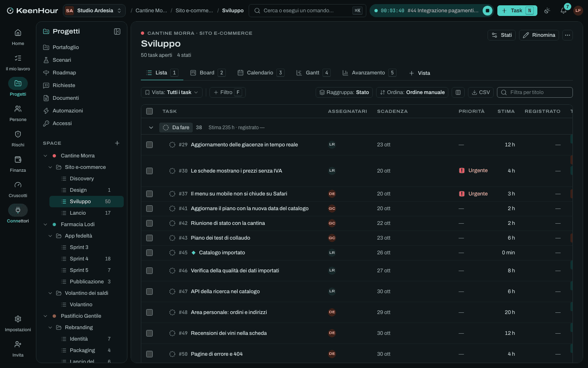Open Home in the left rail
This screenshot has width=588, height=368.
coord(18,37)
